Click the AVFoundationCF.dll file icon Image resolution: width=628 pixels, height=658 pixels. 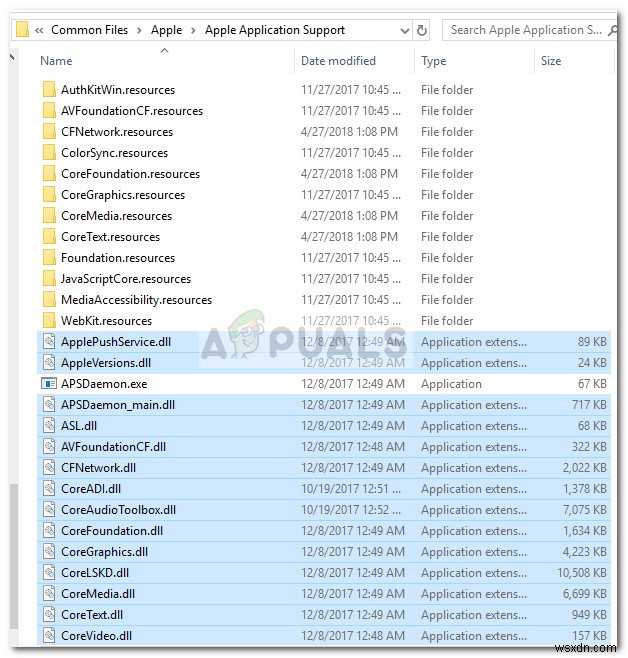[49, 446]
